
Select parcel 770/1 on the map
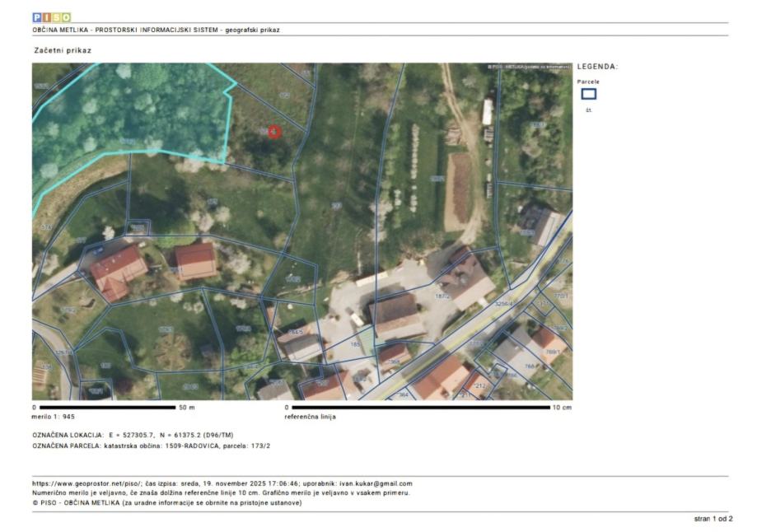point(561,296)
